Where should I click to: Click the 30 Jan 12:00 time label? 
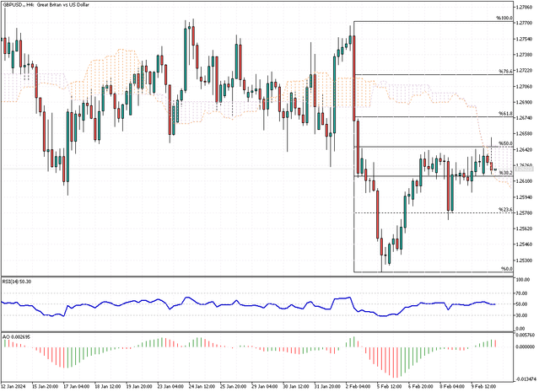296,386
